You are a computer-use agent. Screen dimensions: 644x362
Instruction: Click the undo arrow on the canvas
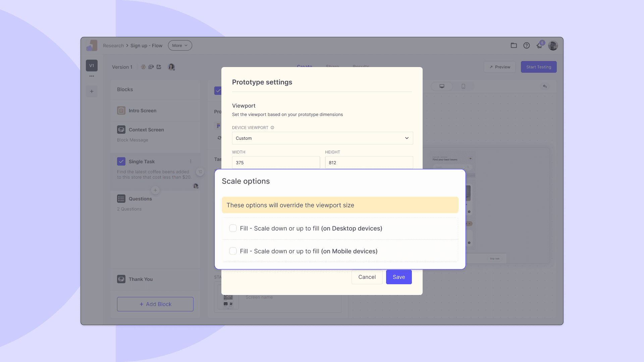[545, 86]
